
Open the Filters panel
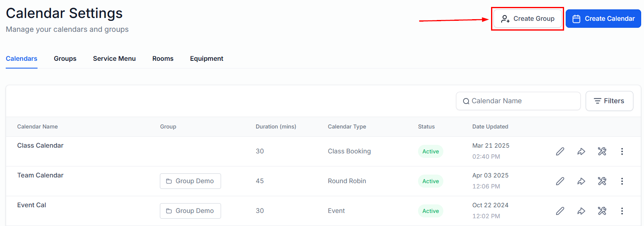point(609,101)
